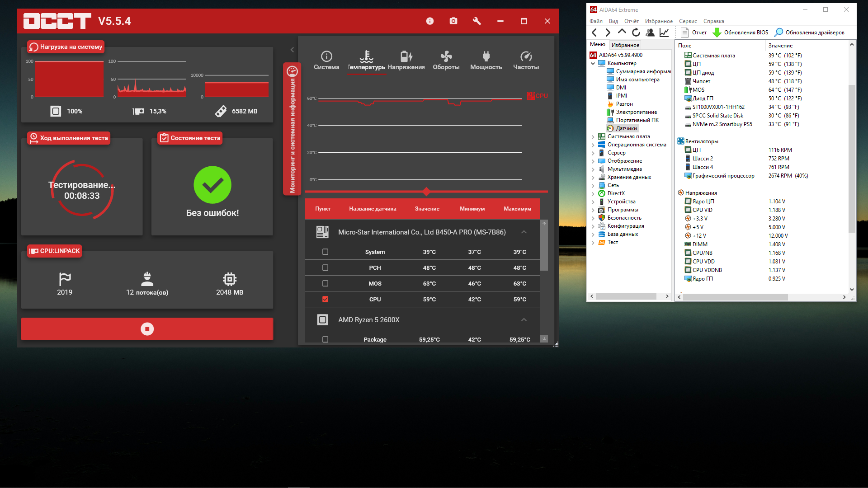Click the OCCT screenshot camera icon

coord(453,21)
